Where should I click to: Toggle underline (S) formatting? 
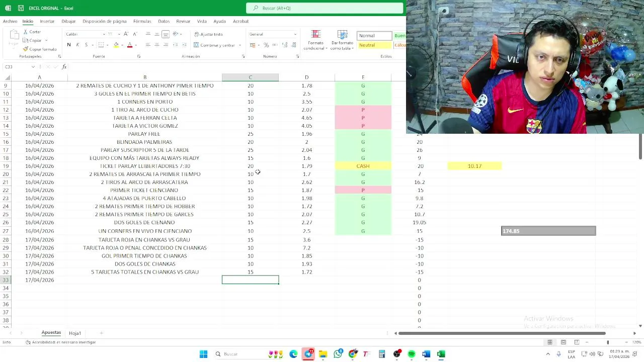tap(86, 45)
